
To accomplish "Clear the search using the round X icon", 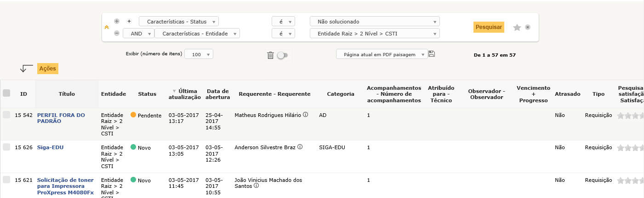I will coord(528,27).
